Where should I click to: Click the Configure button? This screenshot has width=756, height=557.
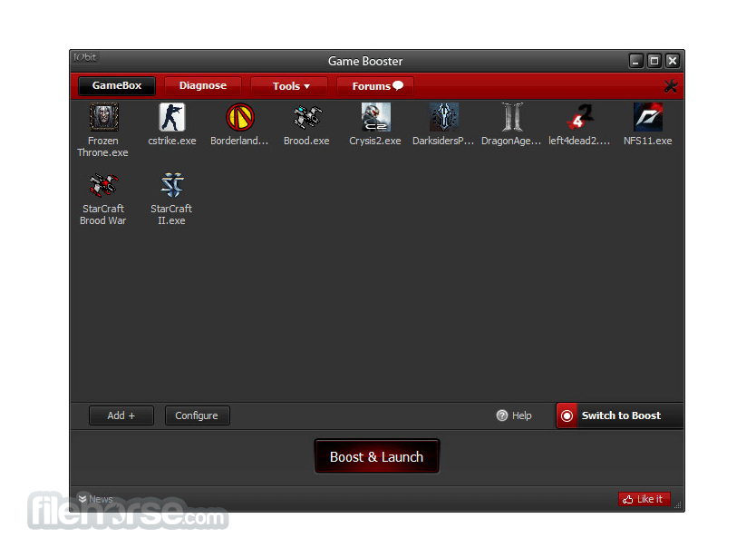[x=198, y=415]
